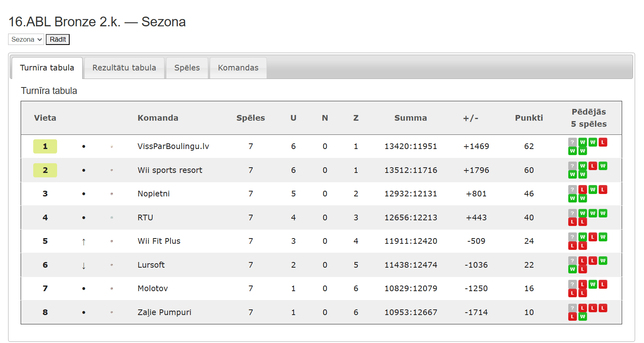The width and height of the screenshot is (644, 343).
Task: Select the Komandas tab
Action: [x=238, y=68]
